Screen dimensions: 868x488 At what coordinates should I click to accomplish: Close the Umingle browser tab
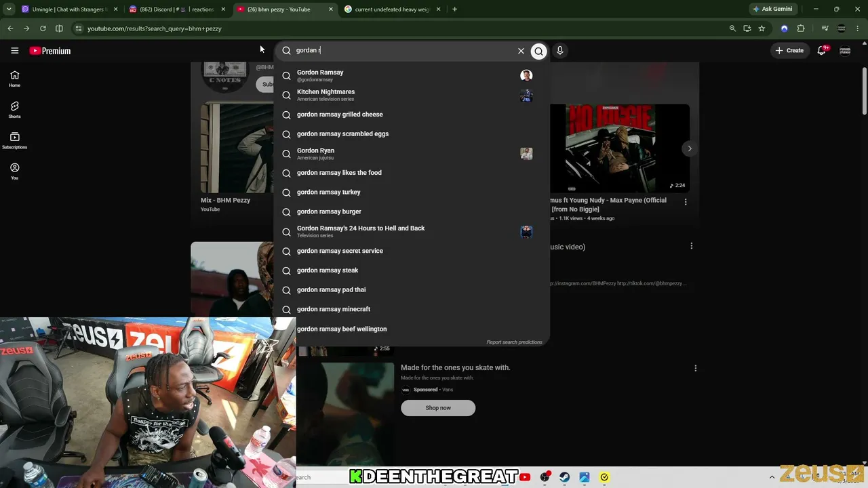pos(115,9)
